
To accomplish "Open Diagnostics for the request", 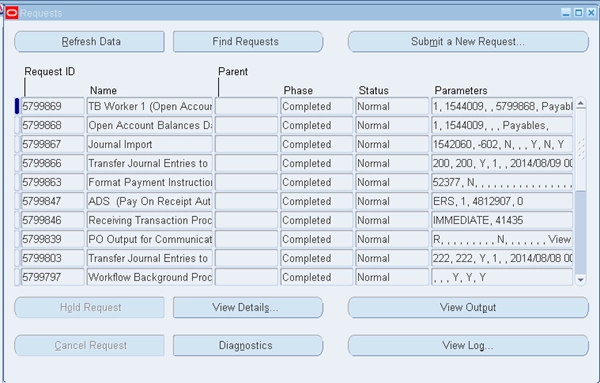I will [248, 345].
